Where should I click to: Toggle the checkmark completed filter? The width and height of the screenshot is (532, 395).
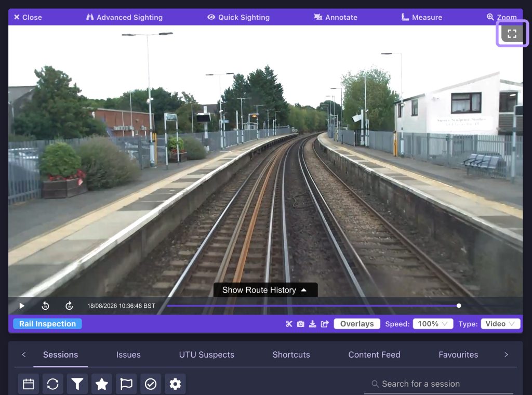point(151,384)
